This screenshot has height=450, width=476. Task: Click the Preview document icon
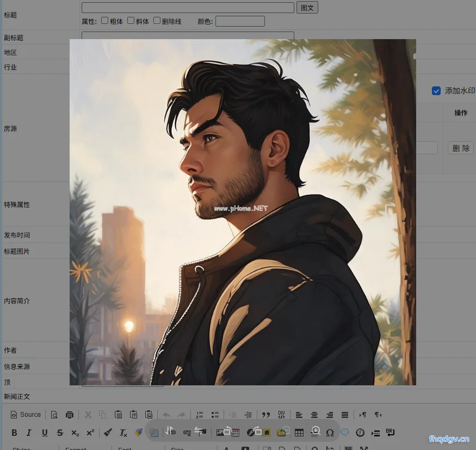coord(54,415)
